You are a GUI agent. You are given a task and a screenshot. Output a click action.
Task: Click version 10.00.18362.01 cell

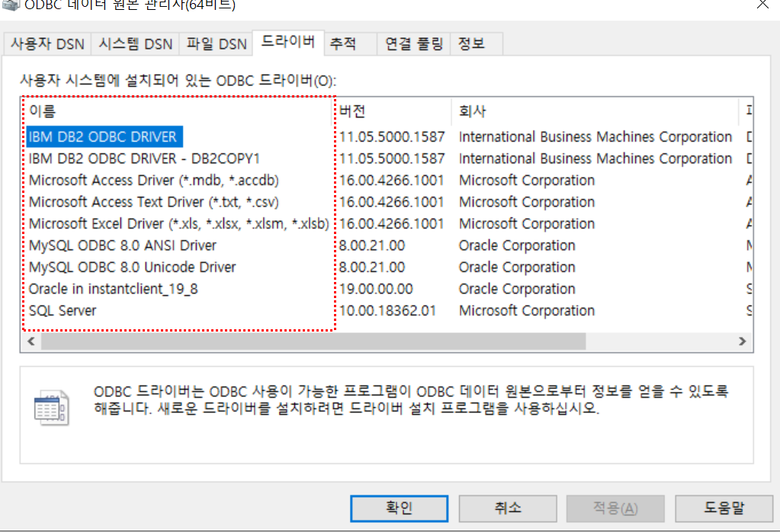click(x=387, y=311)
